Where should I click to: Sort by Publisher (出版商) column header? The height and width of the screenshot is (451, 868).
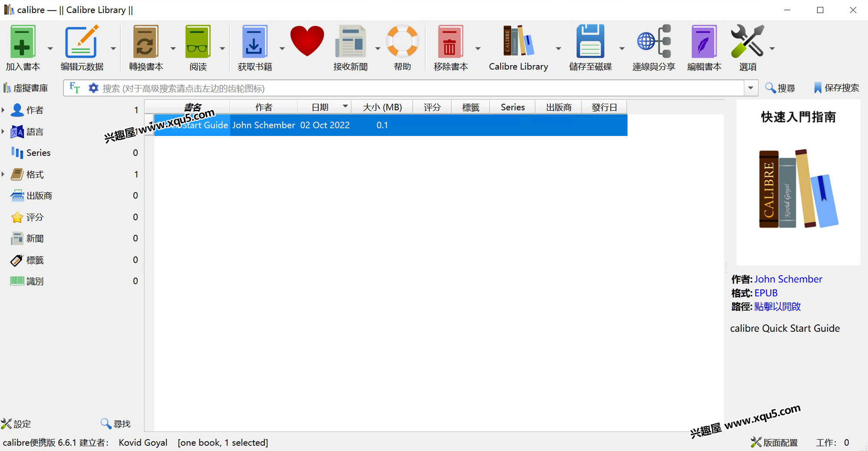click(559, 107)
